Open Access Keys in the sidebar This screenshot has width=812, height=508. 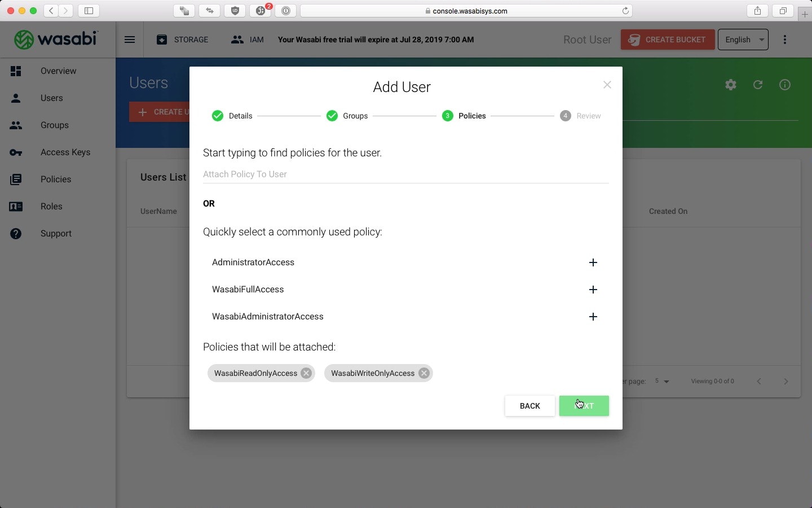coord(58,152)
